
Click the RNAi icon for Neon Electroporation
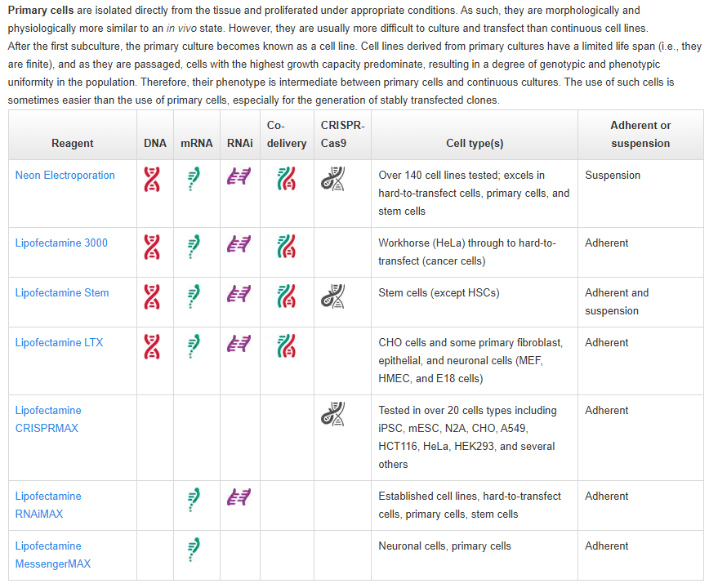[239, 176]
